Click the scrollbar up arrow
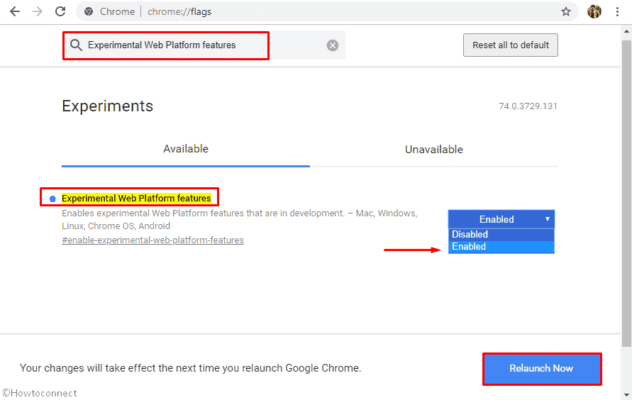Viewport: 632px width, 400px height. (x=626, y=31)
